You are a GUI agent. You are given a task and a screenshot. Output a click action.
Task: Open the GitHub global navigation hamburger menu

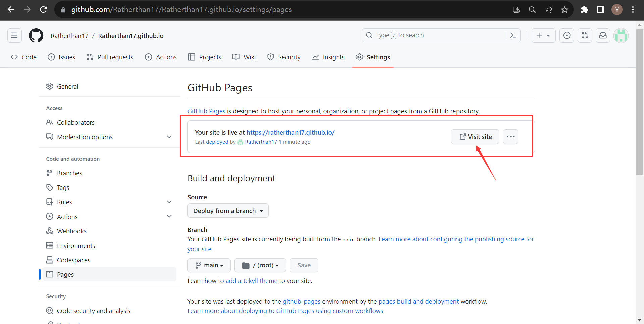pyautogui.click(x=14, y=35)
